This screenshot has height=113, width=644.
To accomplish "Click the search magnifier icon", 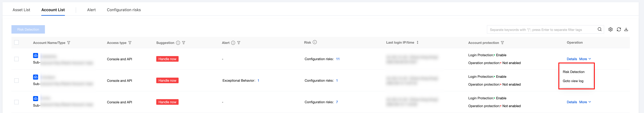I will [599, 29].
